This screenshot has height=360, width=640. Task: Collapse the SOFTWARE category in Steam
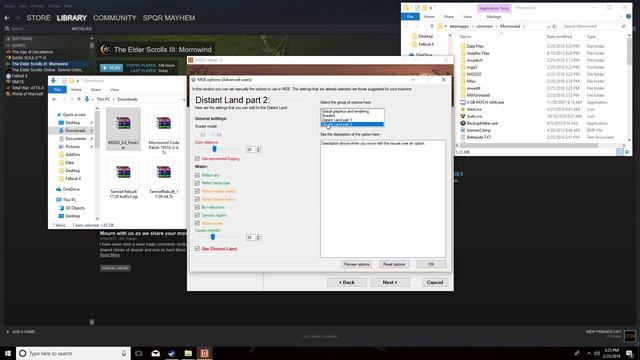(8, 39)
